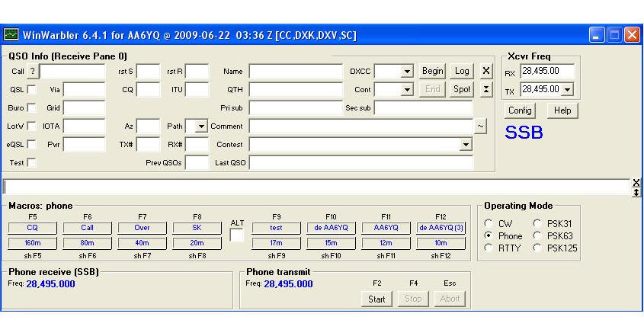The height and width of the screenshot is (336, 644).
Task: Click the Spot button
Action: pyautogui.click(x=462, y=89)
